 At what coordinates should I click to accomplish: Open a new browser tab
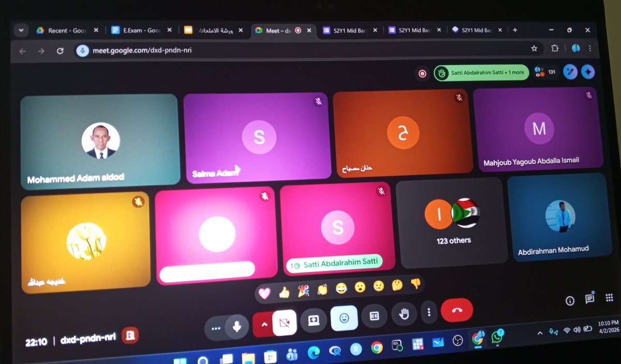515,30
